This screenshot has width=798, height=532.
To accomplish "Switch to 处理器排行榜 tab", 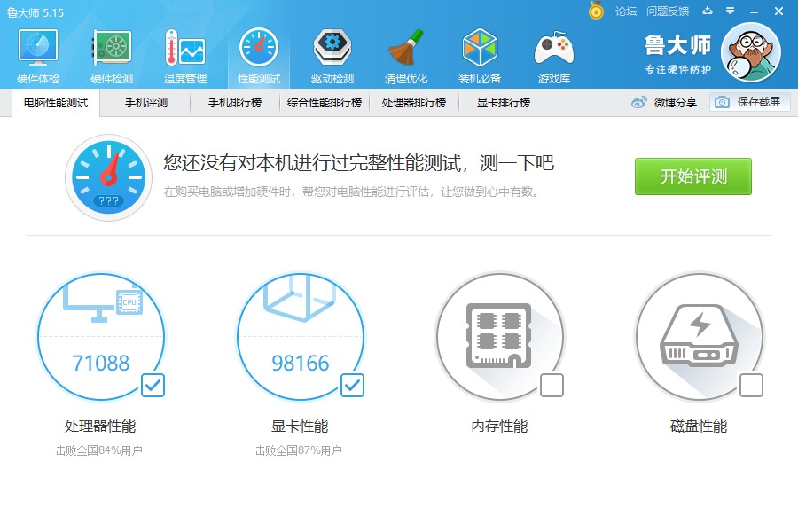I will click(414, 103).
